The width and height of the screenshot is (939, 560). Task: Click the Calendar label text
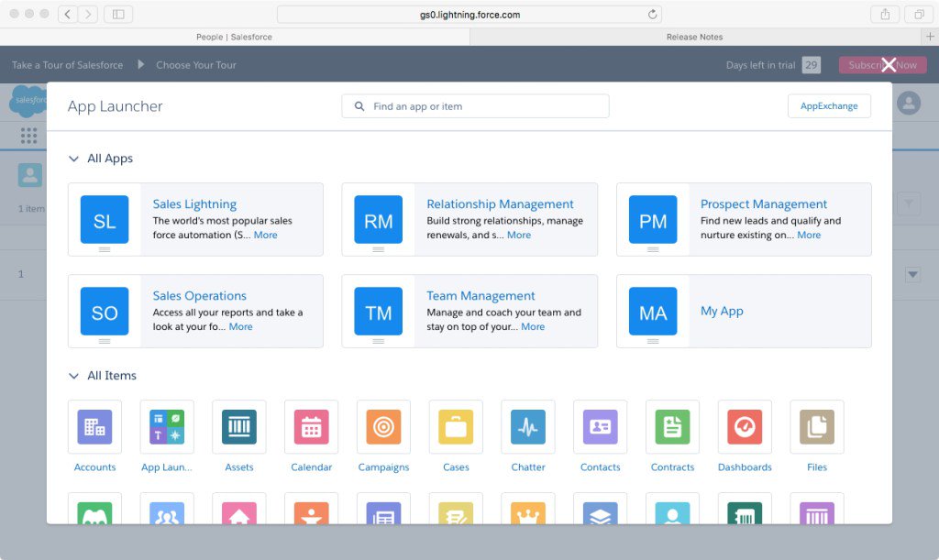(312, 467)
